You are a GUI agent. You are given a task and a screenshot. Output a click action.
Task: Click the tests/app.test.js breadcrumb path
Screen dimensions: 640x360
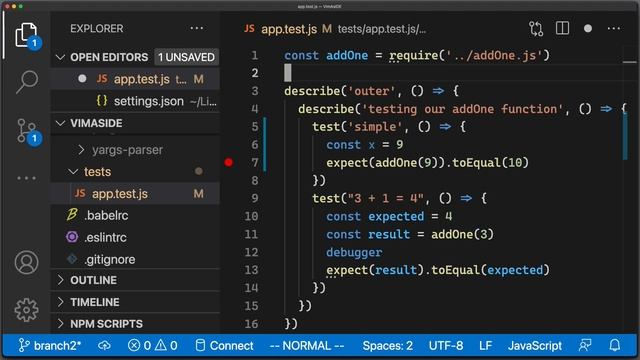tap(382, 29)
